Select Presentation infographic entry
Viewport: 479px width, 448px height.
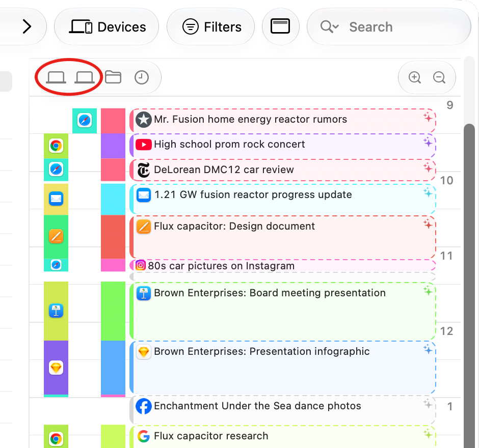(283, 367)
